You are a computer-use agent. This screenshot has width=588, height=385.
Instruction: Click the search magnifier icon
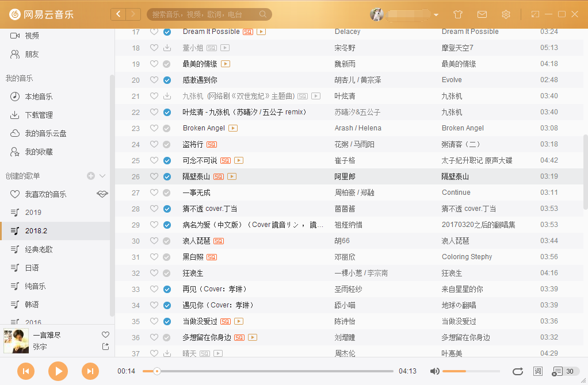pyautogui.click(x=263, y=14)
